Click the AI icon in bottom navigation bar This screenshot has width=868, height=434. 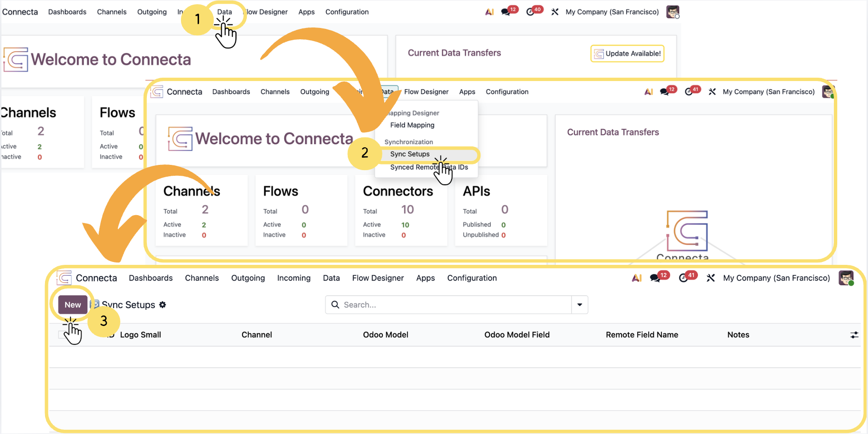636,278
